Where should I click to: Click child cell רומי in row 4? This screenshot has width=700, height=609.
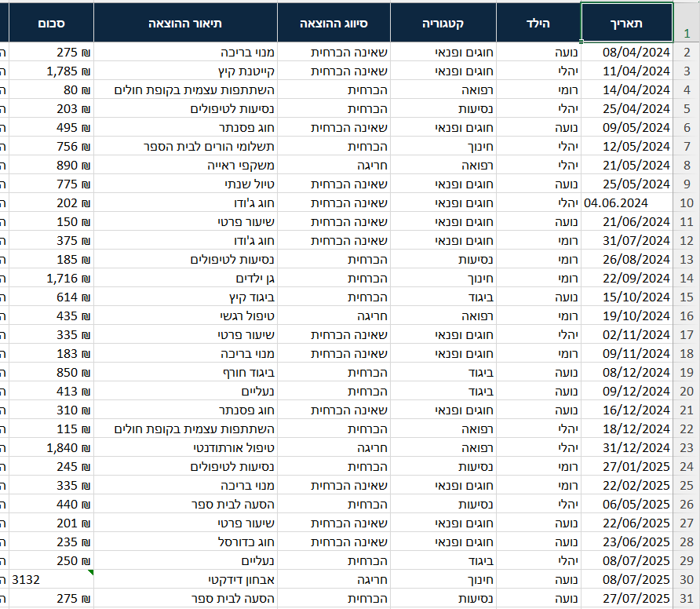538,89
